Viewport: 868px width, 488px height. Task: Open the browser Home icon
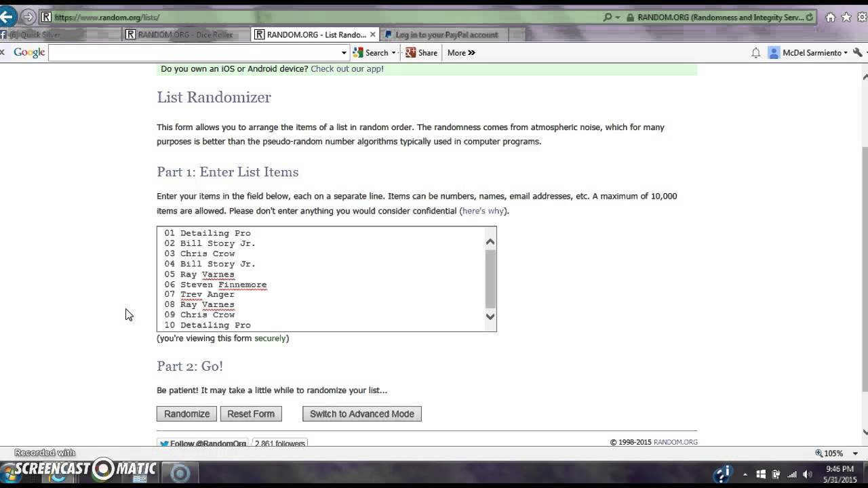pos(830,18)
